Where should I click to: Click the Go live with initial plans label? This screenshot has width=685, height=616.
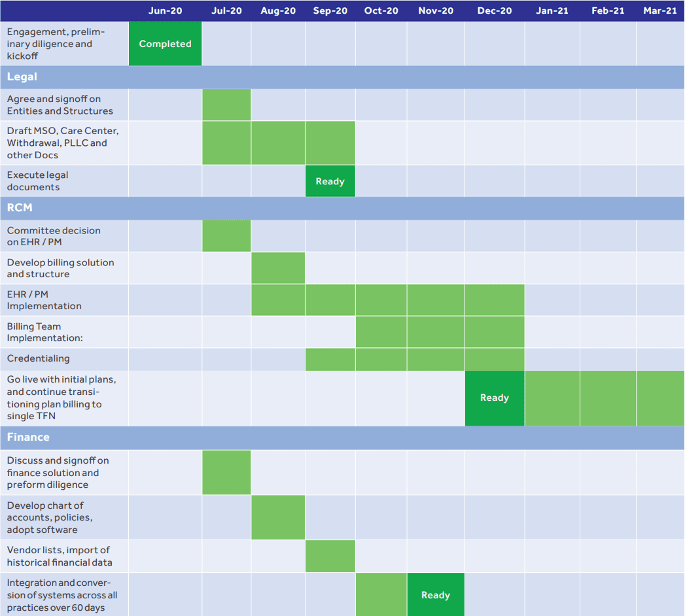61,398
